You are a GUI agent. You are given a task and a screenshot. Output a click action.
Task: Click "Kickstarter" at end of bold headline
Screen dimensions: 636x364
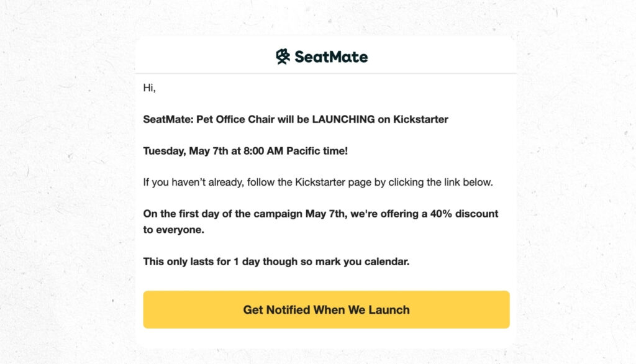click(x=420, y=119)
